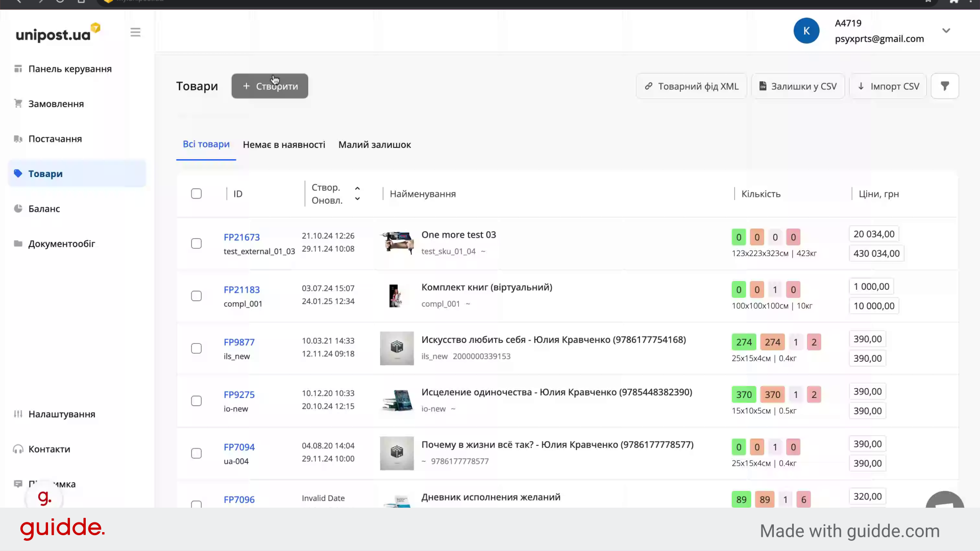
Task: Click the Налаштування sliders icon
Action: 18,414
